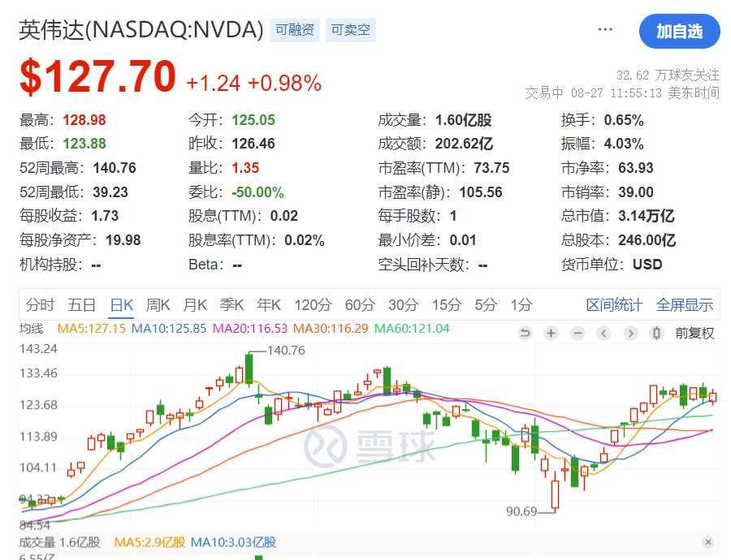Select the 年K yearly candlestick tab
The width and height of the screenshot is (731, 560).
[x=269, y=305]
